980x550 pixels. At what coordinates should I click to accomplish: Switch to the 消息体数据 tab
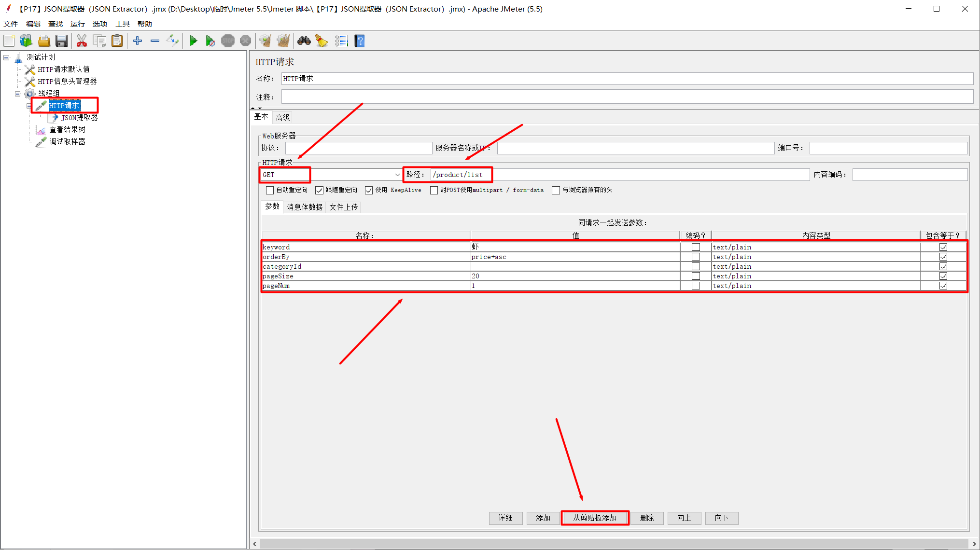(305, 207)
